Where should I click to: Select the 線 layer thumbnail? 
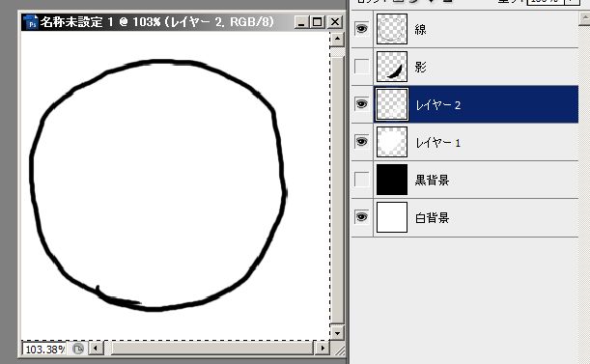click(x=392, y=29)
